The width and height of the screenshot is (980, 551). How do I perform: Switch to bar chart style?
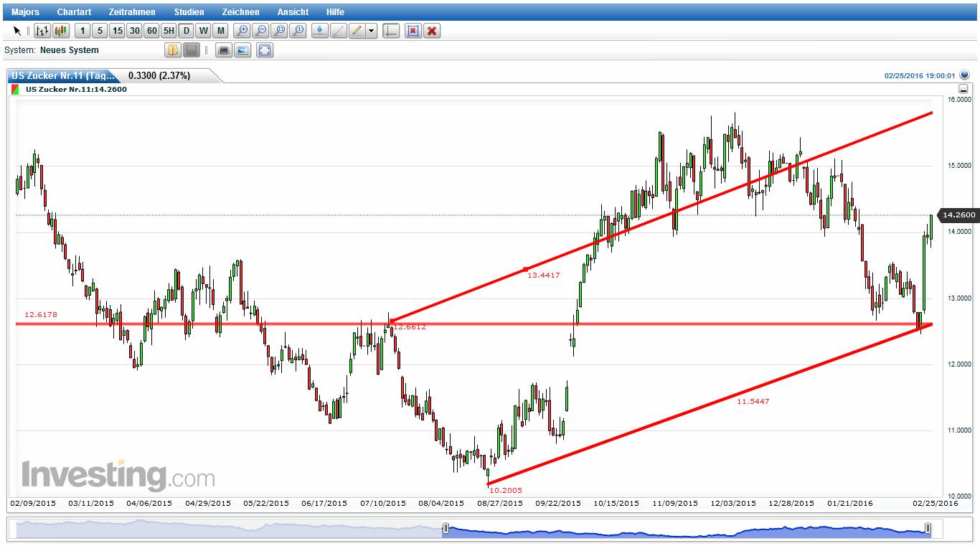coord(42,31)
